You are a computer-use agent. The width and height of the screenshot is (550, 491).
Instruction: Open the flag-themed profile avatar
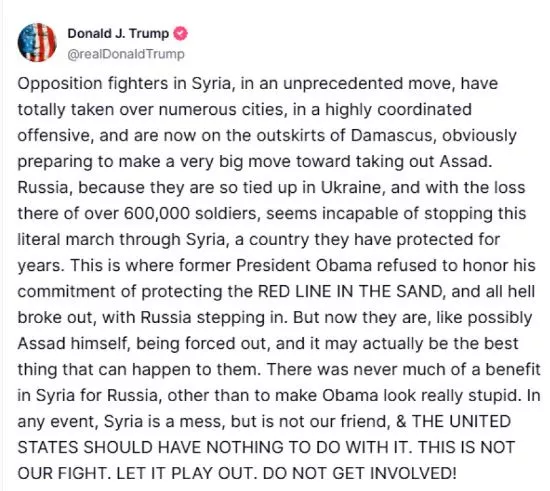click(37, 42)
